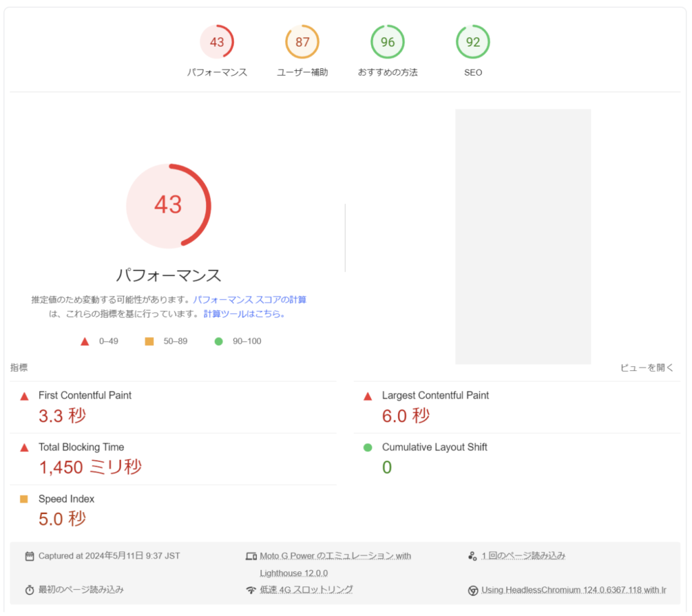The width and height of the screenshot is (692, 616).
Task: Click orange square icon beside Speed Index
Action: click(x=24, y=499)
